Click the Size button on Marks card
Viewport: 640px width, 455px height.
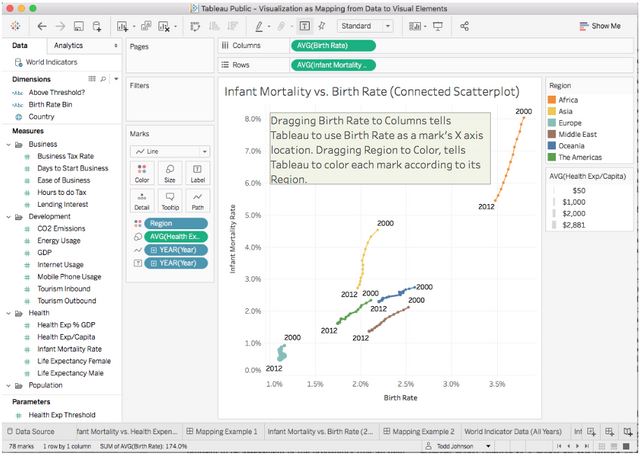point(170,173)
